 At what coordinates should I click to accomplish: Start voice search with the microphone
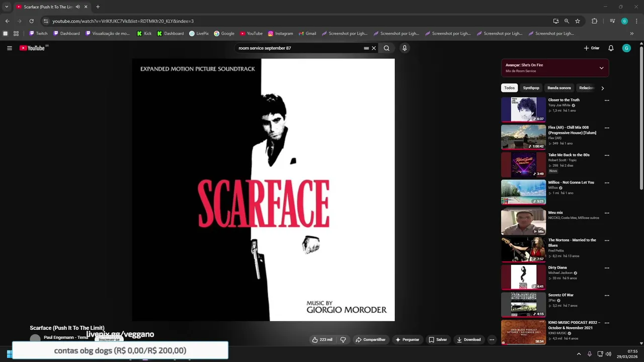405,48
